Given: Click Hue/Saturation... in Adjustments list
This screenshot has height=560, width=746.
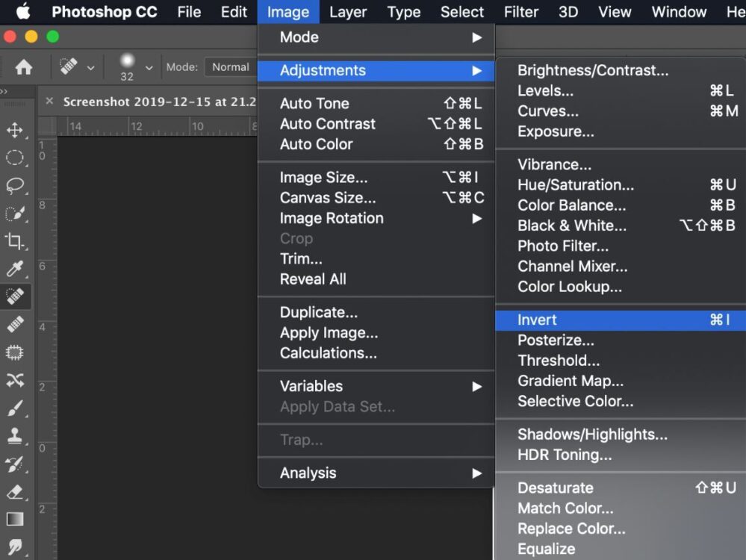Looking at the screenshot, I should 576,184.
